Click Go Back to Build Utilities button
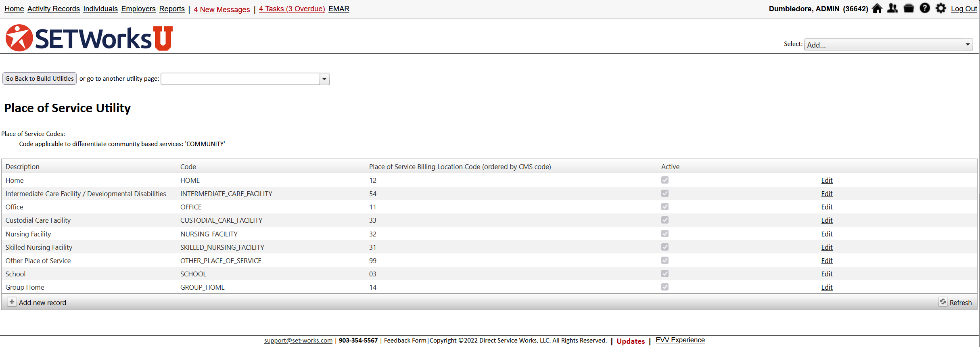 click(x=40, y=78)
